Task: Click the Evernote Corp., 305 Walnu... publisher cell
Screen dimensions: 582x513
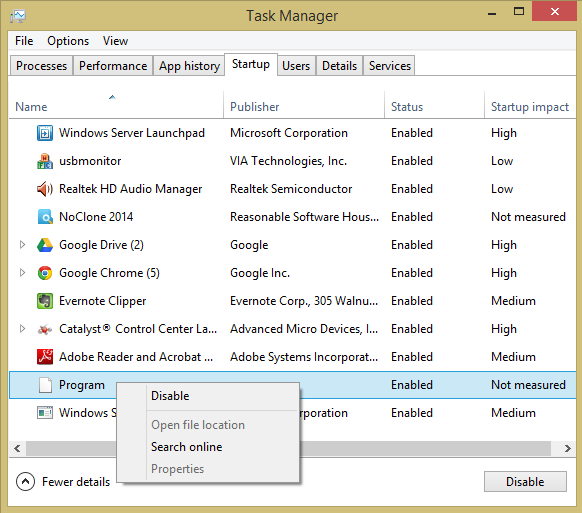Action: 304,301
